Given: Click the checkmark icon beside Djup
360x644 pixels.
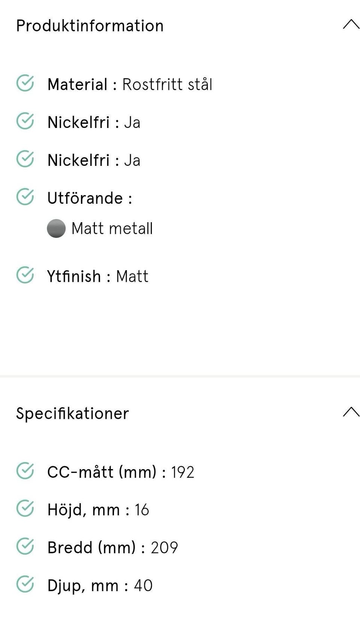Looking at the screenshot, I should (x=25, y=585).
